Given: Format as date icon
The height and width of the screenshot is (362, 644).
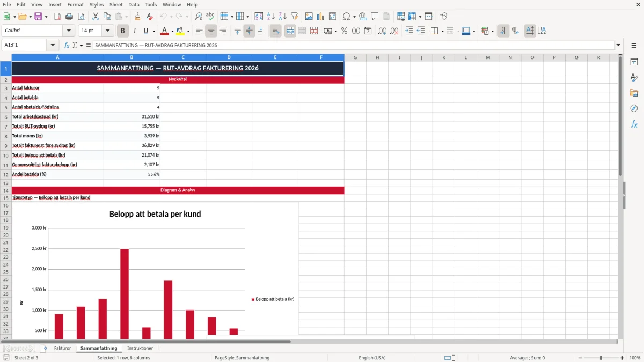Looking at the screenshot, I should point(368,31).
